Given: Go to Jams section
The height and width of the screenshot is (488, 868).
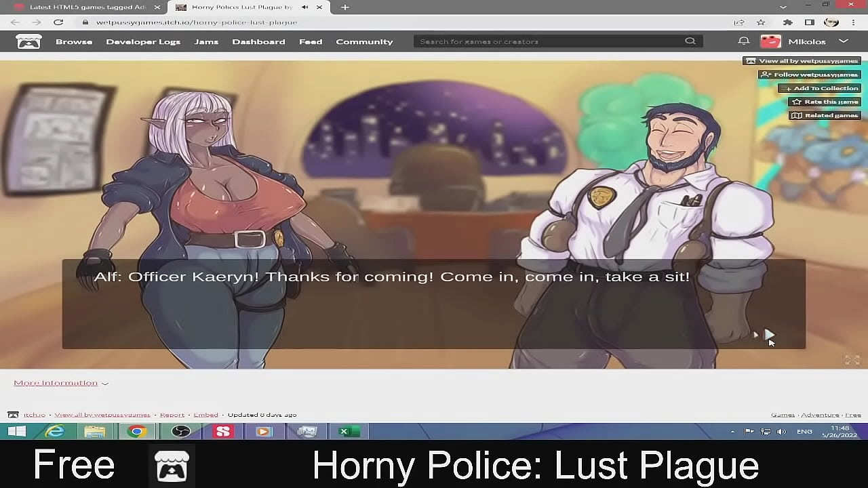Looking at the screenshot, I should [206, 41].
